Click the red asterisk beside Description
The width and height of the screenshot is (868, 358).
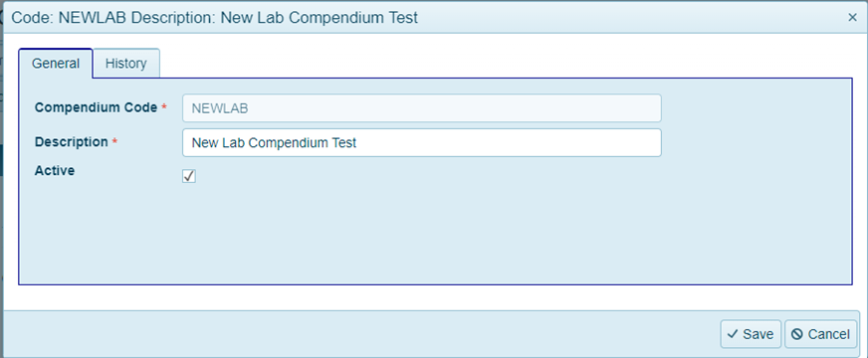pyautogui.click(x=114, y=141)
